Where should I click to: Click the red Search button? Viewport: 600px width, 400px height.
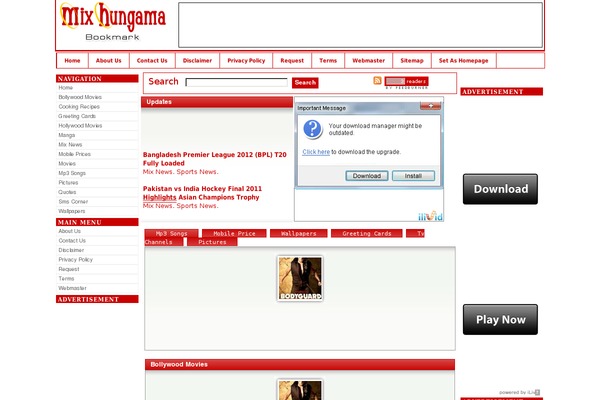(x=305, y=83)
